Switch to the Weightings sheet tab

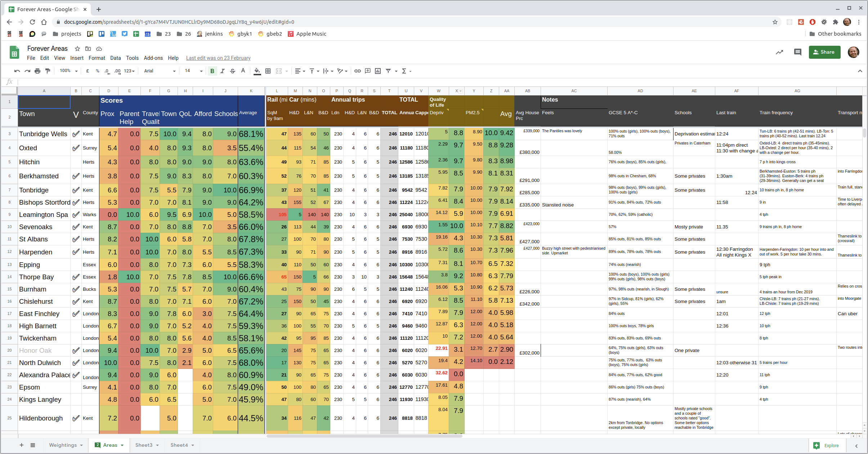(x=63, y=445)
